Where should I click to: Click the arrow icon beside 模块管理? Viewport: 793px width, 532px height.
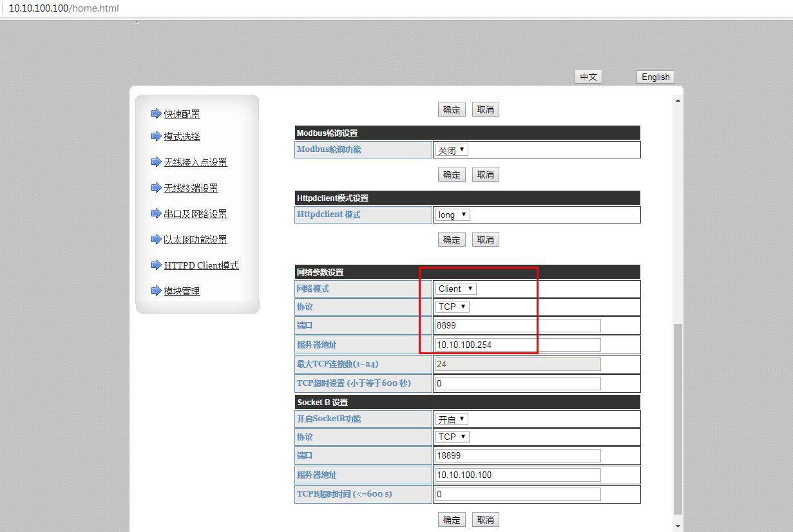pyautogui.click(x=156, y=291)
